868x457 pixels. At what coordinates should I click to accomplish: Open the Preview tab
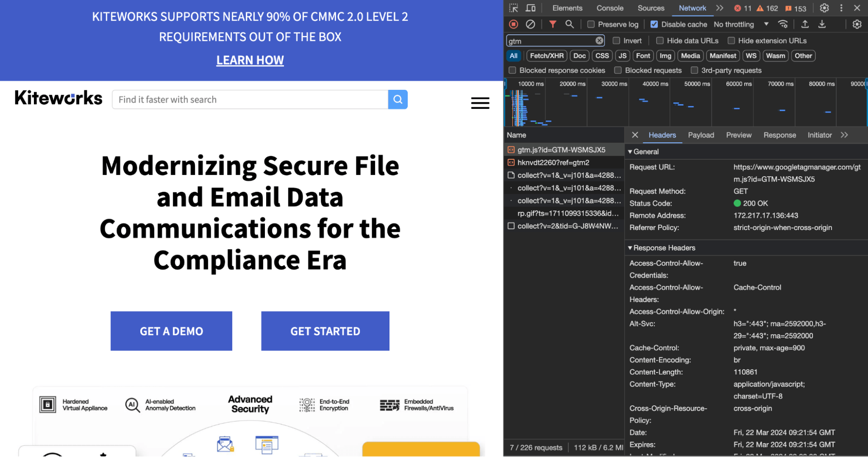click(x=739, y=135)
